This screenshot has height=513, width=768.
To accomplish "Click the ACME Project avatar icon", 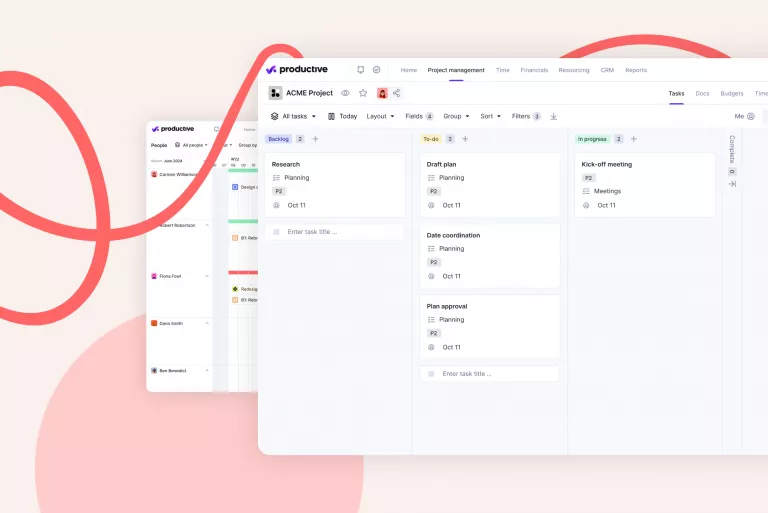I will pyautogui.click(x=275, y=93).
